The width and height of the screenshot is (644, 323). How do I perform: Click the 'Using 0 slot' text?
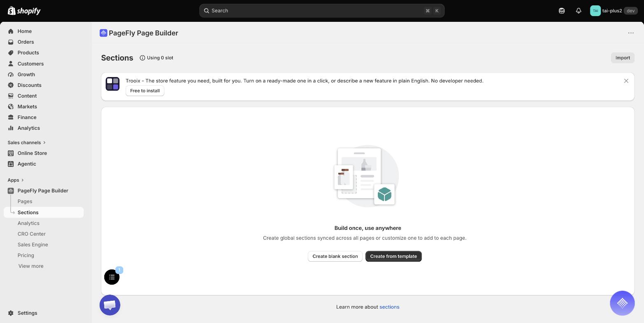point(160,58)
